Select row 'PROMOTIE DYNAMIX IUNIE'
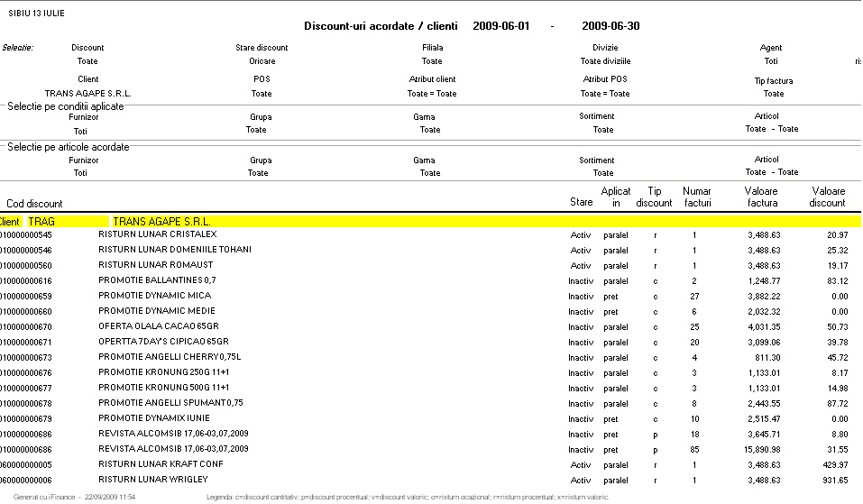Image resolution: width=863 pixels, height=504 pixels. (x=430, y=419)
